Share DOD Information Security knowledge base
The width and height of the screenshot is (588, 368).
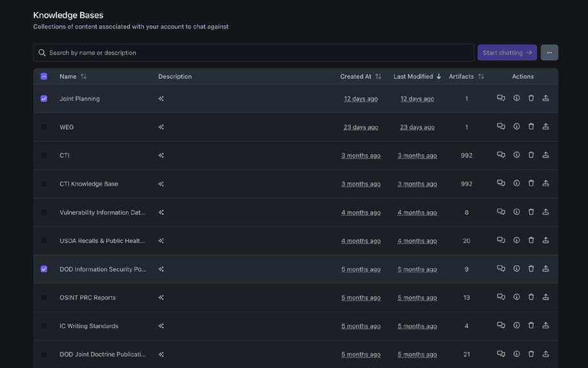coord(545,269)
